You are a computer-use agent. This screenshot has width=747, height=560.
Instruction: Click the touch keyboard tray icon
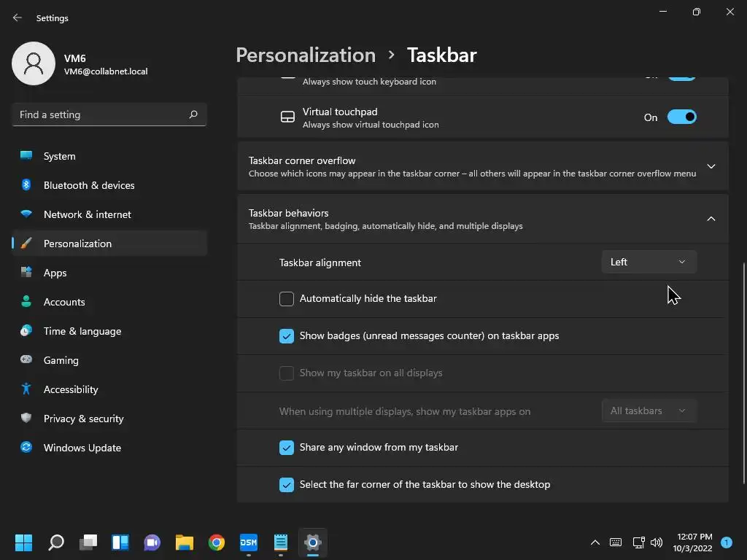point(616,542)
